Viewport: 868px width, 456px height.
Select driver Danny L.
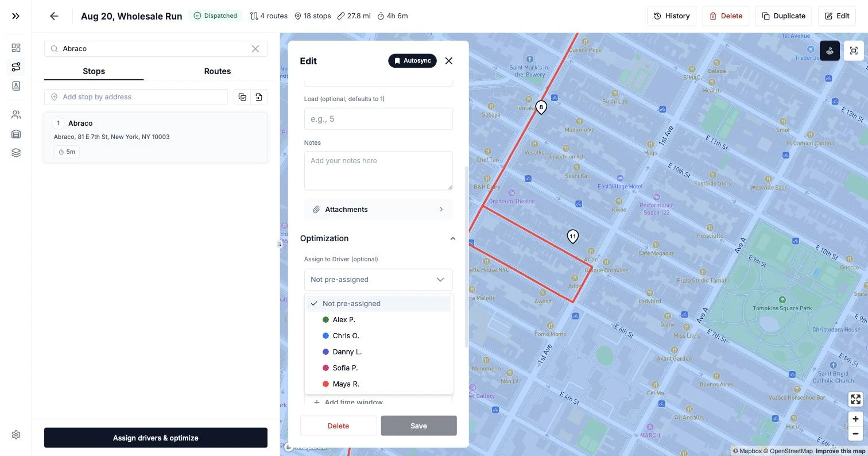378,352
